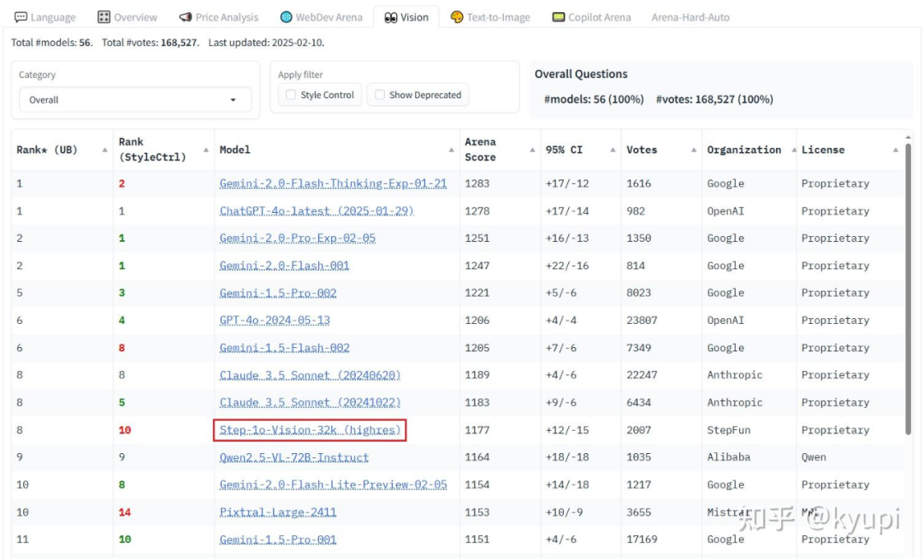
Task: Go to the WebDev Arena tab
Action: click(x=321, y=17)
